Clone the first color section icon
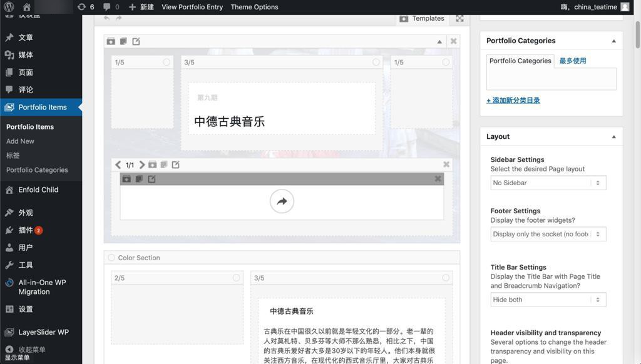This screenshot has height=364, width=641. pyautogui.click(x=123, y=41)
